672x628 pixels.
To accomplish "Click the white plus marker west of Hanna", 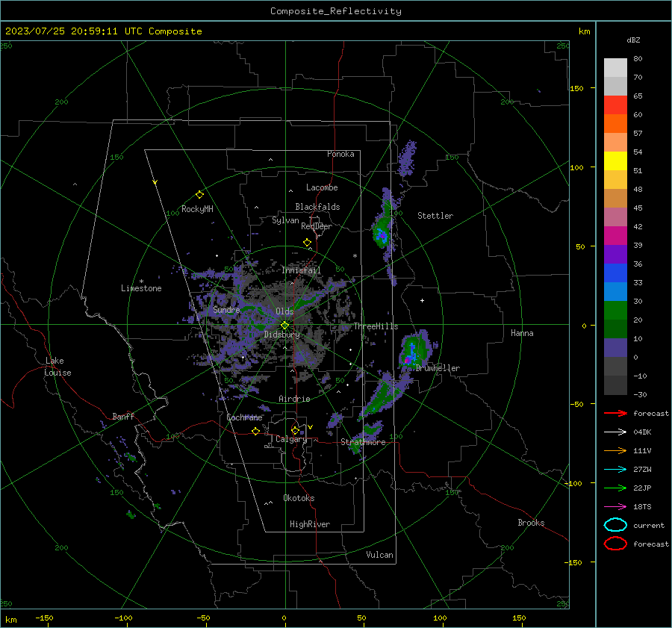I will (x=422, y=300).
